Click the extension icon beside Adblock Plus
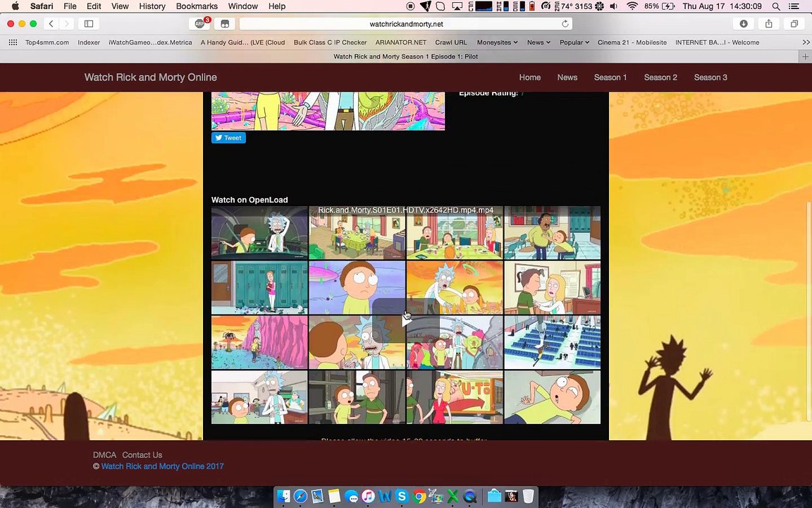Screen dimensions: 812x508 tap(225, 23)
